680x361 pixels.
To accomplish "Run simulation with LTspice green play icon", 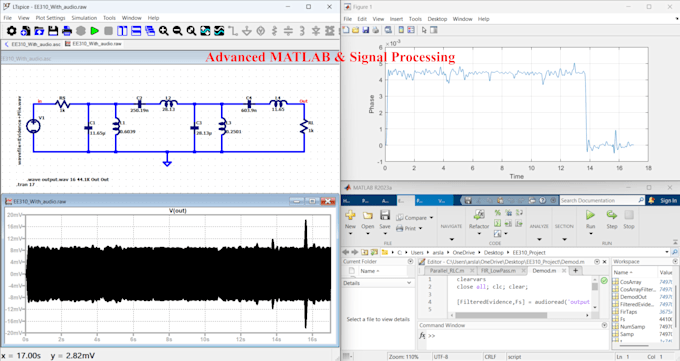I will tap(95, 31).
